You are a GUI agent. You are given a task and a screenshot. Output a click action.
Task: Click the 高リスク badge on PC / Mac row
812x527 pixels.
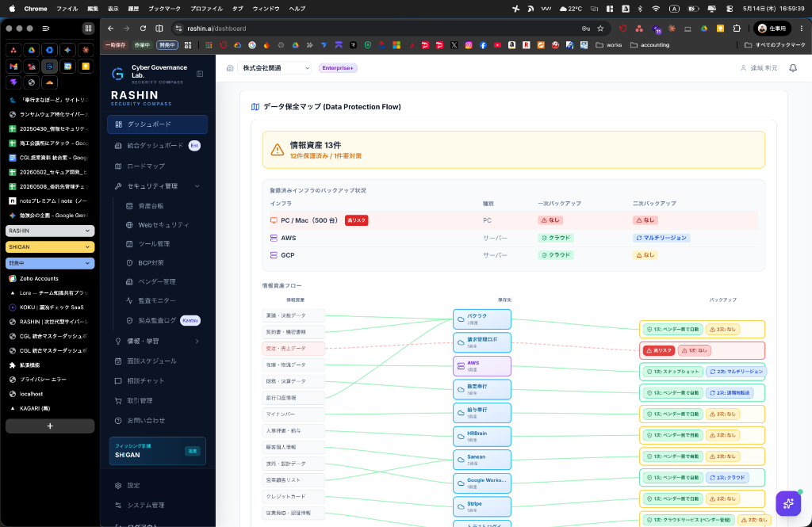[x=356, y=220]
